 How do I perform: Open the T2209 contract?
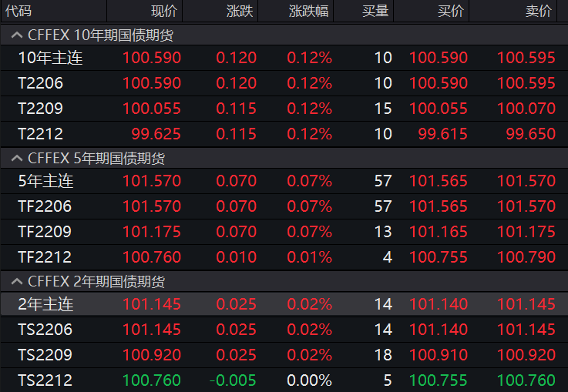click(41, 109)
